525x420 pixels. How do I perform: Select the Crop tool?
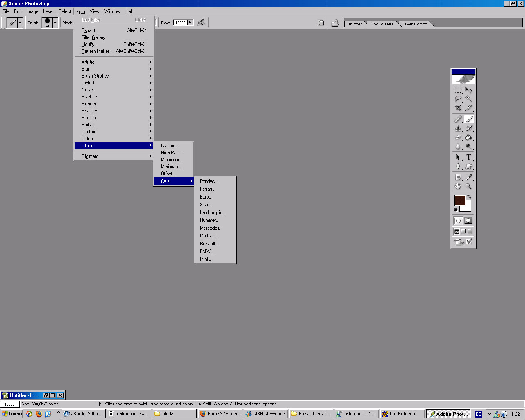click(x=458, y=108)
